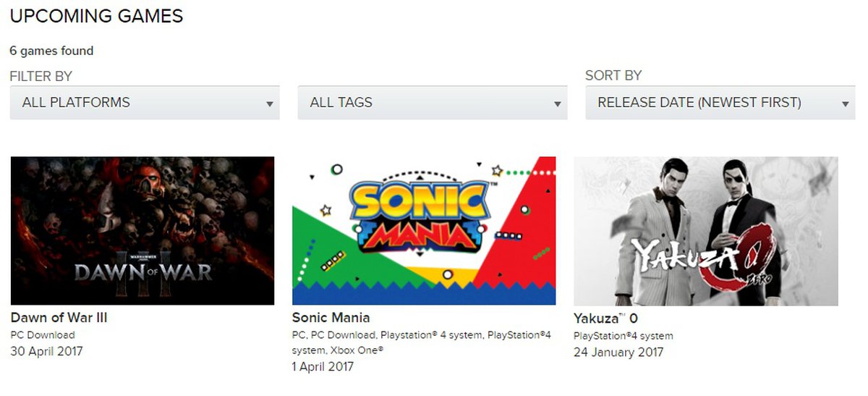The height and width of the screenshot is (396, 868).
Task: Click the arrow on Sort By dropdown
Action: click(845, 104)
